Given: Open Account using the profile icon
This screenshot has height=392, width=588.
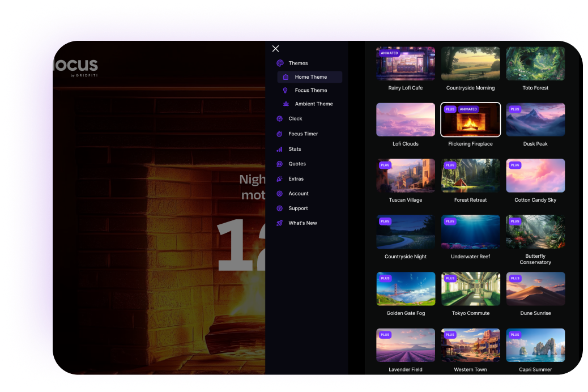Looking at the screenshot, I should point(279,193).
